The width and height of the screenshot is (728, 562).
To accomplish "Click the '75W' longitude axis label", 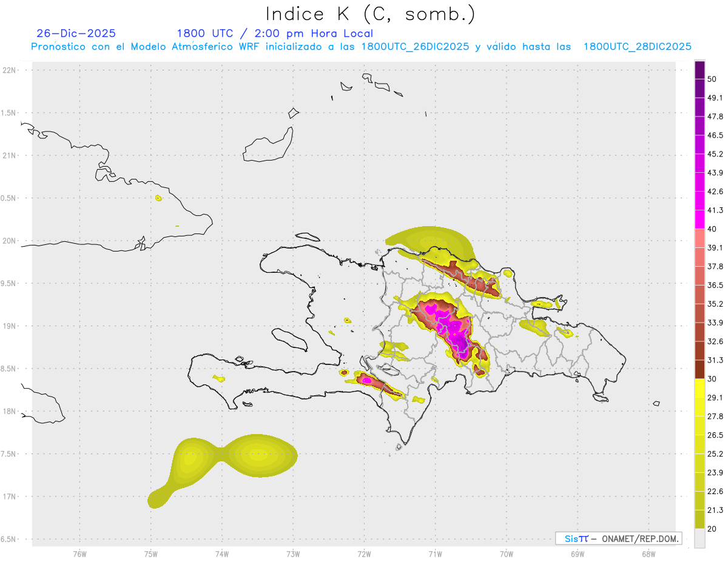I will [x=150, y=554].
